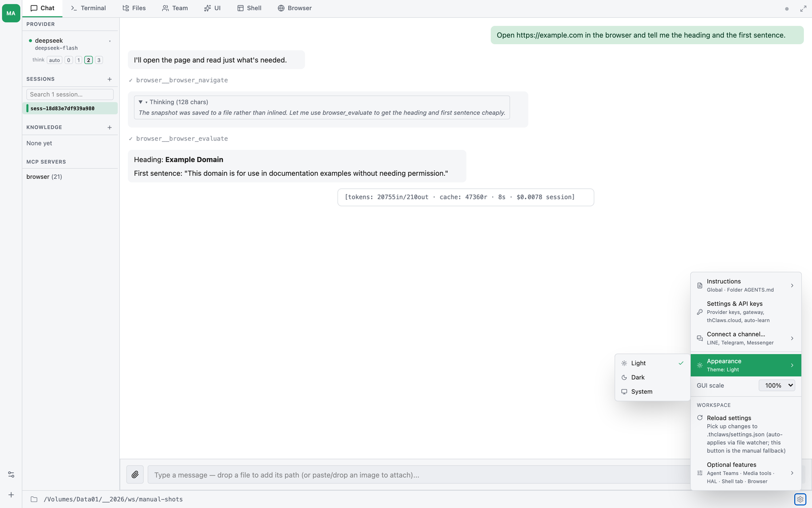Expand the Connect a channel submenu

[746, 338]
